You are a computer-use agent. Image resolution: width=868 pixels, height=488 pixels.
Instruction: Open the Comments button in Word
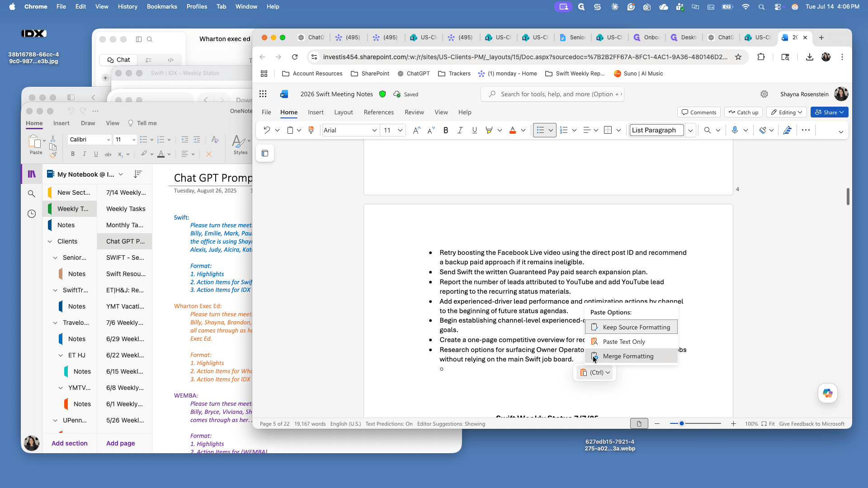tap(699, 112)
